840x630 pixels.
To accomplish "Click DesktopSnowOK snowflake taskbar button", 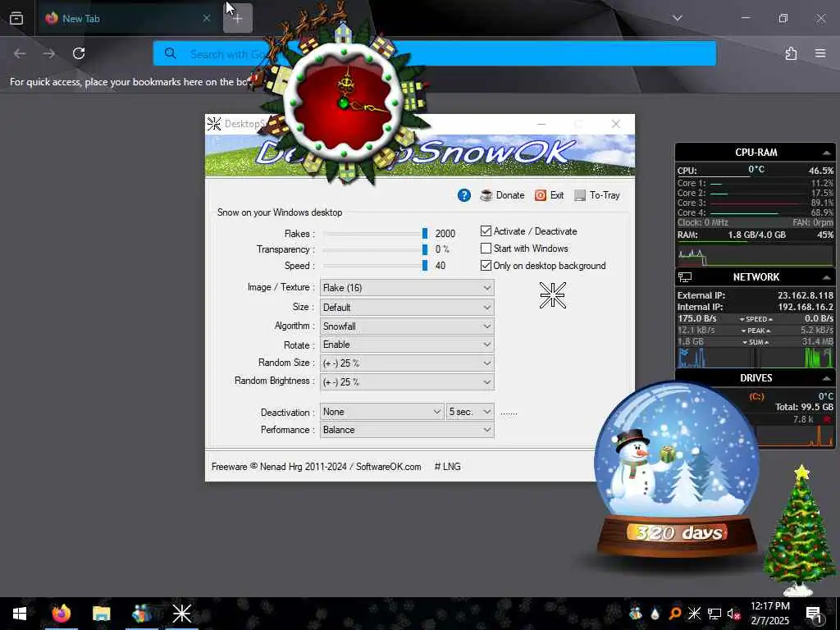I will (181, 614).
